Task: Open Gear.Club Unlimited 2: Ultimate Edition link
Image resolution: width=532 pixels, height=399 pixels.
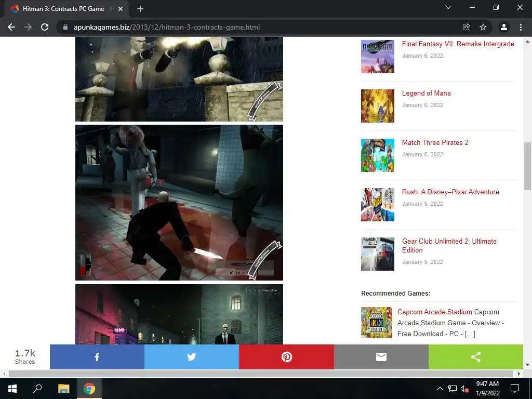Action: click(x=449, y=246)
